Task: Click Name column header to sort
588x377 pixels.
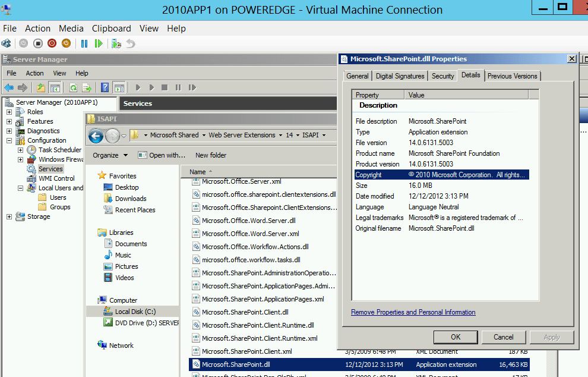Action: click(x=198, y=172)
